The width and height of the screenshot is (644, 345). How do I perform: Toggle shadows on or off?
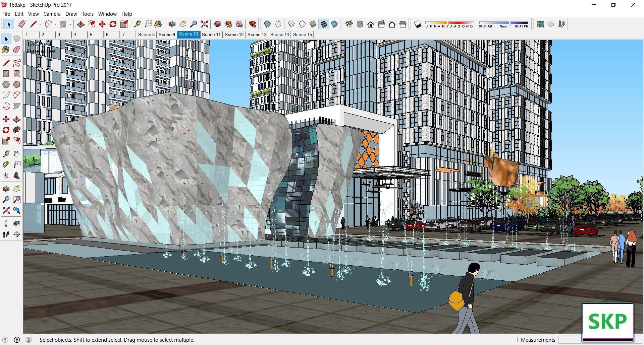418,24
